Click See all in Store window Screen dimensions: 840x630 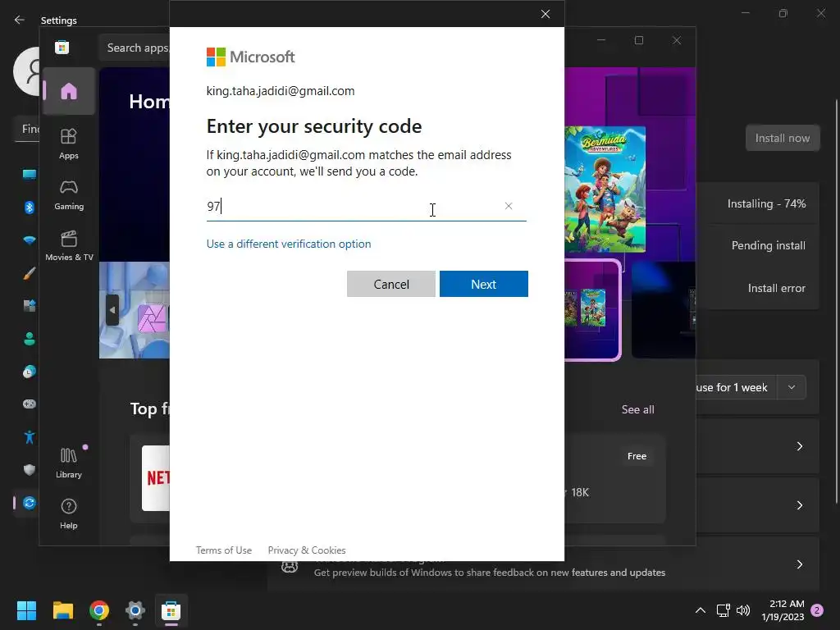pyautogui.click(x=637, y=409)
